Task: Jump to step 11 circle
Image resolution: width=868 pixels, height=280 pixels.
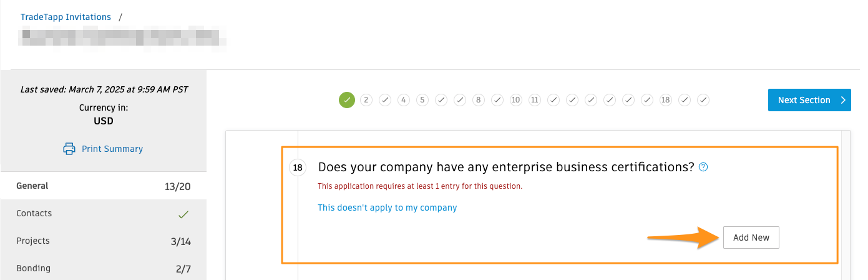Action: pos(534,100)
